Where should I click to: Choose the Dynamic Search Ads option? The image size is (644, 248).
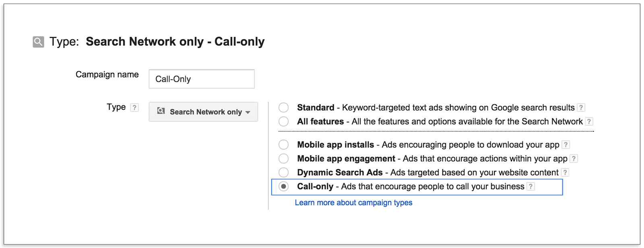[x=283, y=172]
